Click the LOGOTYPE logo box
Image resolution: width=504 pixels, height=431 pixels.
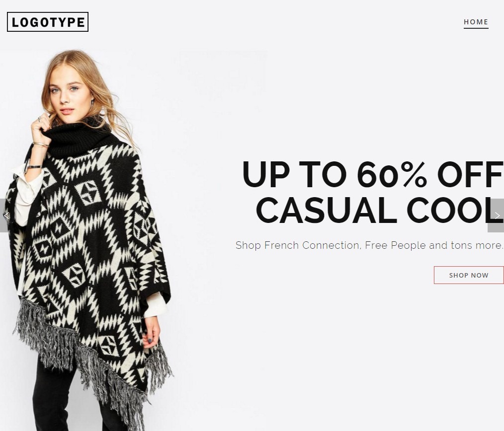(x=48, y=22)
